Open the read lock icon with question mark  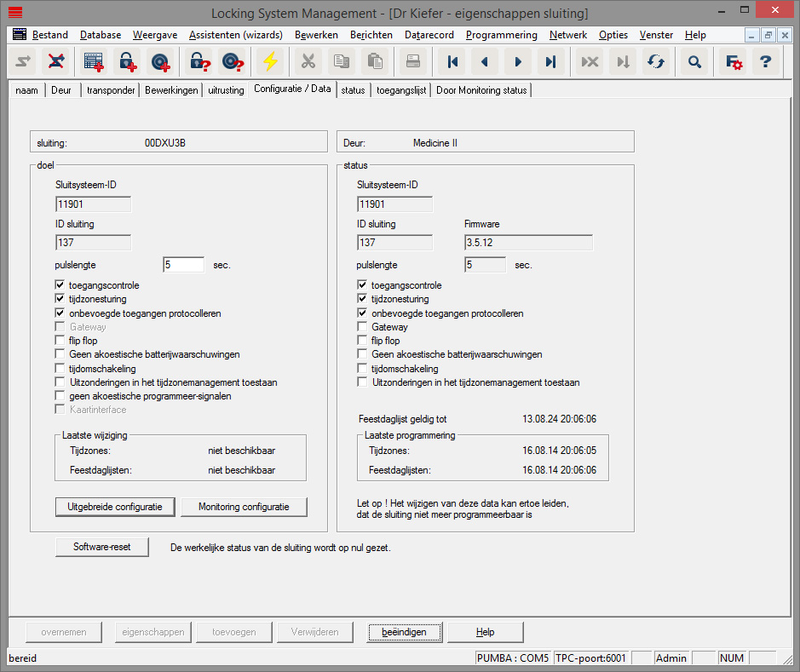197,61
